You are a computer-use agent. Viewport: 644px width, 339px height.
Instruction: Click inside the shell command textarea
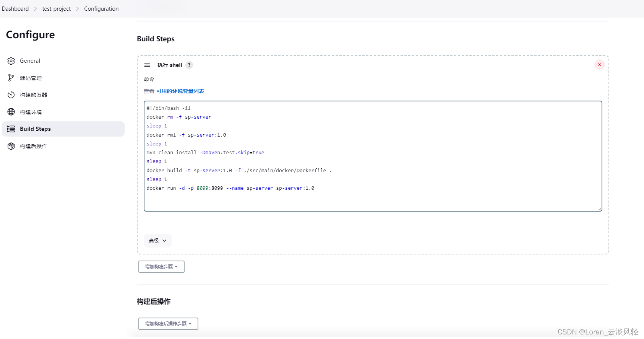[373, 156]
